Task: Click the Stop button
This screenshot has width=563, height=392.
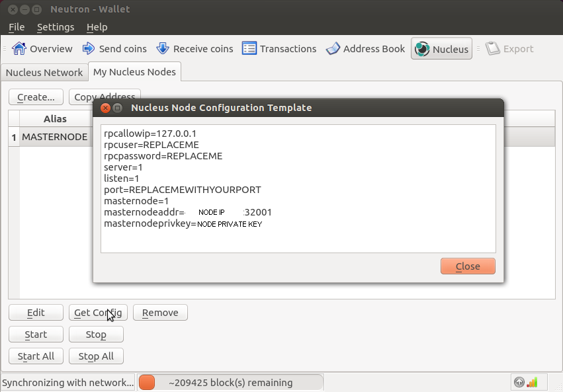Action: click(96, 334)
